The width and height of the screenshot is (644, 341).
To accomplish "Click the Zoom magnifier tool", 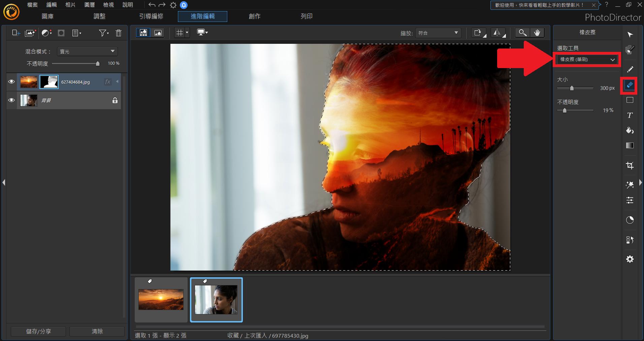I will pos(522,33).
